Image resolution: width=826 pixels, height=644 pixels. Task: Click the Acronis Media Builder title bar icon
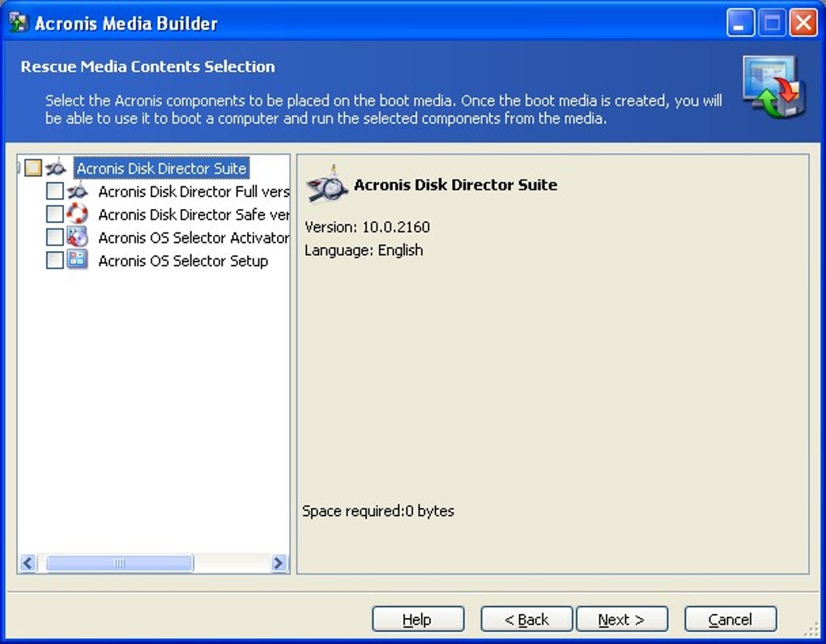18,23
